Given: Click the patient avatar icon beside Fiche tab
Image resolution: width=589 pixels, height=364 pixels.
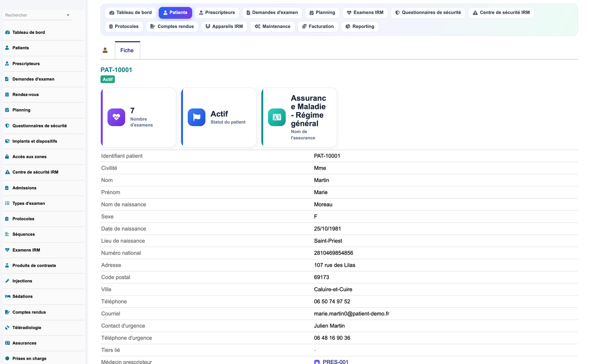Looking at the screenshot, I should pos(105,50).
